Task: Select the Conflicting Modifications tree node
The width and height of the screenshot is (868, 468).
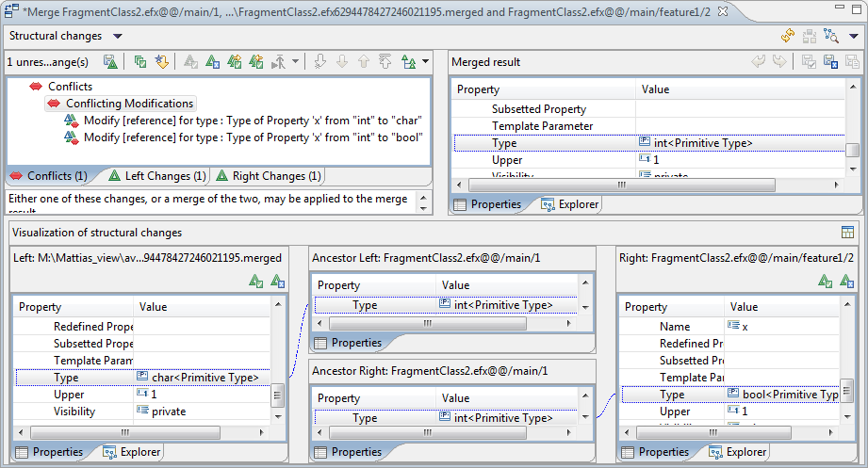Action: pos(129,104)
